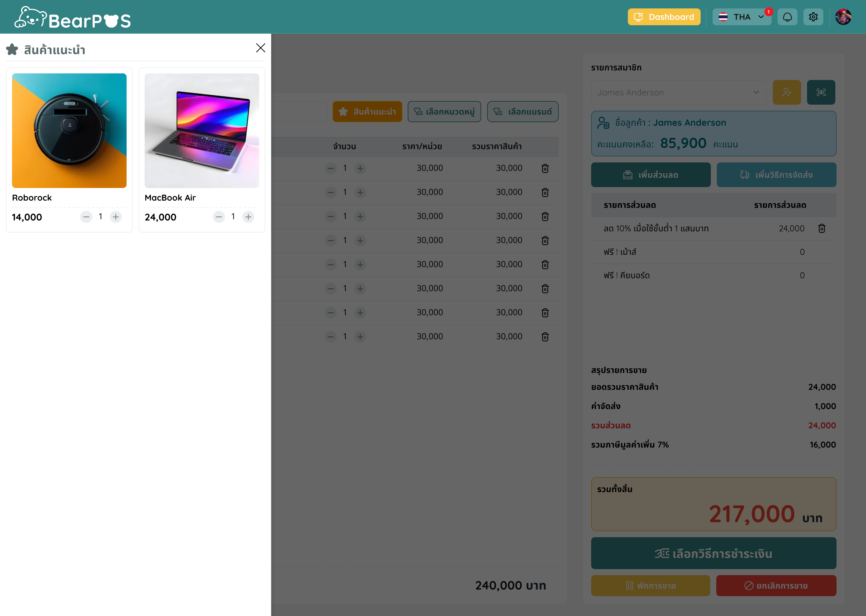Click the BearPOS logo

tap(72, 17)
